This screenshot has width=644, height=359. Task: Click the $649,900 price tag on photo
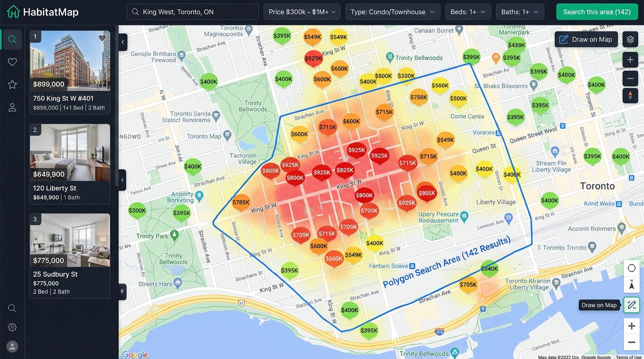(49, 174)
